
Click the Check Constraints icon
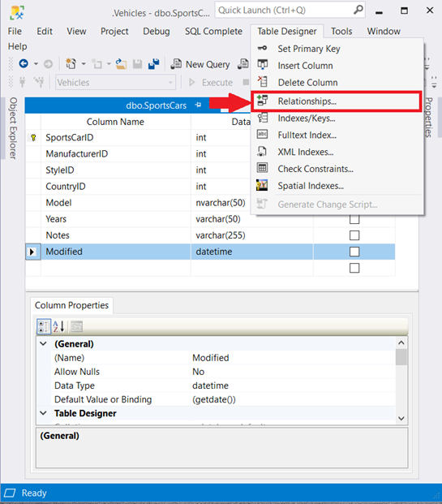click(262, 168)
